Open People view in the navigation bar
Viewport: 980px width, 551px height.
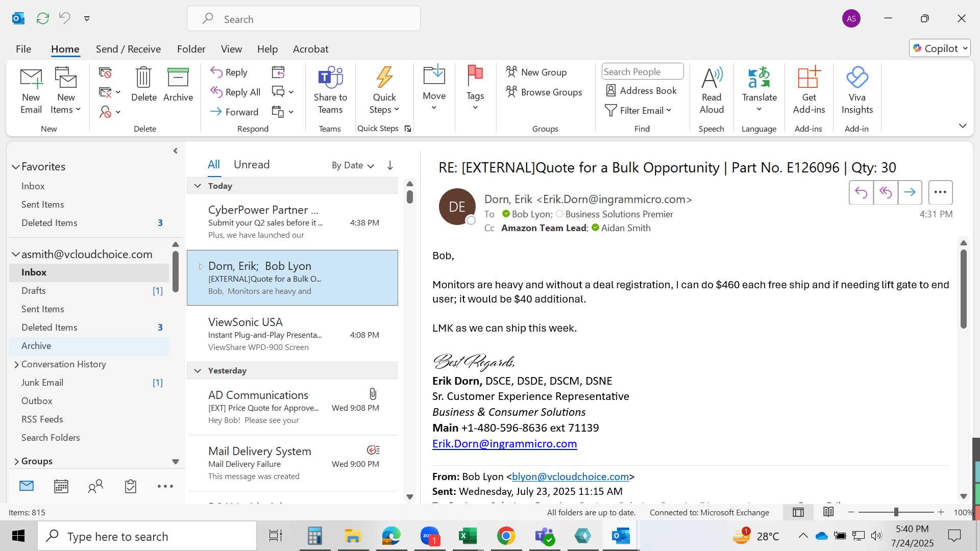[x=95, y=486]
